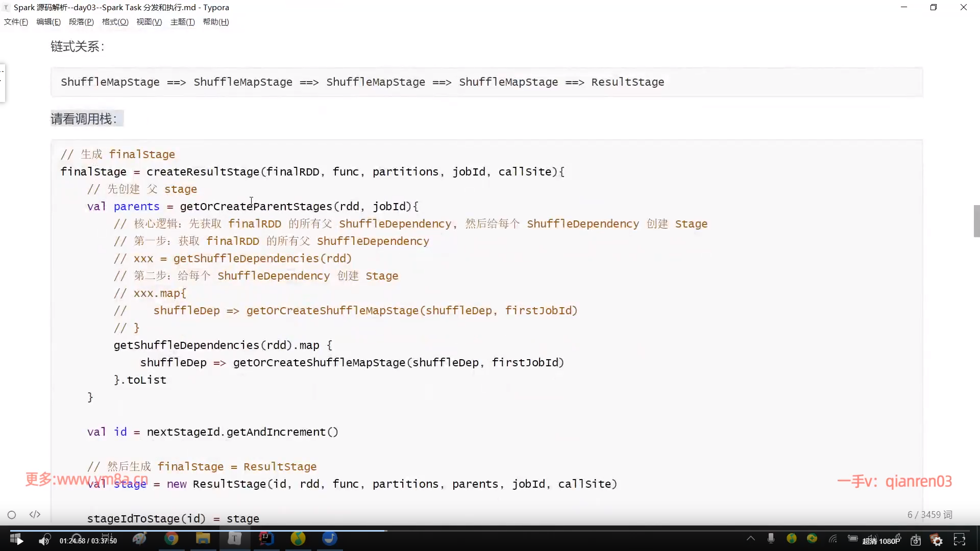Expand hidden system tray icons

pyautogui.click(x=751, y=538)
